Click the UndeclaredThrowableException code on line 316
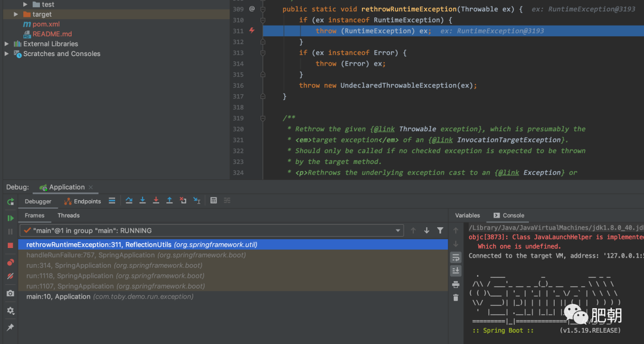The width and height of the screenshot is (644, 344). tap(398, 85)
